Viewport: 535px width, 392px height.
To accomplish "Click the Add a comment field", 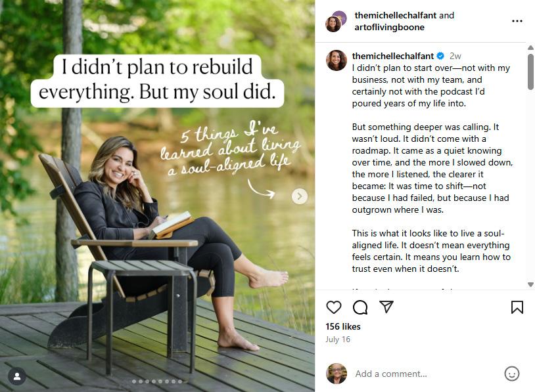I will (421, 374).
